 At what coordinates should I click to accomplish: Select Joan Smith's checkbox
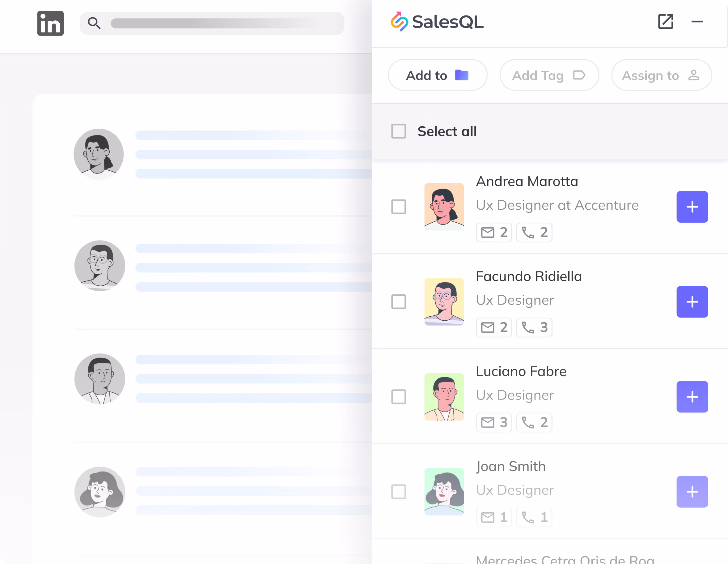pos(399,492)
